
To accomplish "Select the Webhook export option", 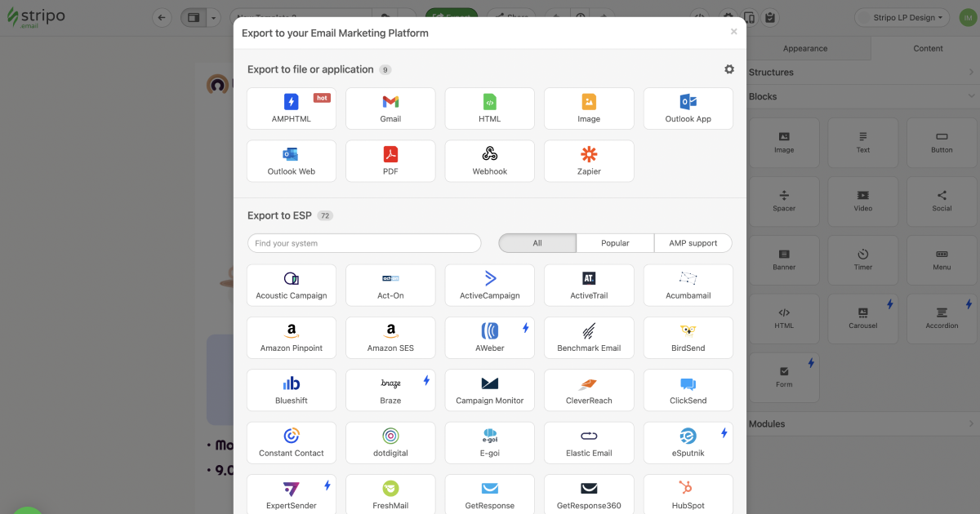I will point(490,161).
